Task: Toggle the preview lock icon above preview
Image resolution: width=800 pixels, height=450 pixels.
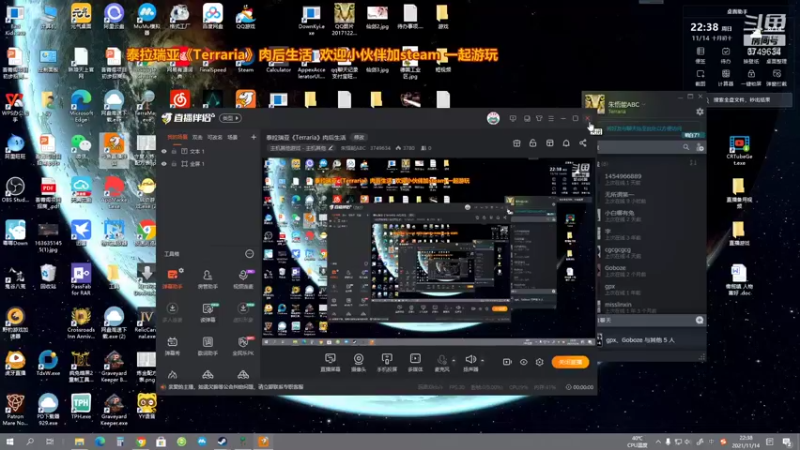Action: click(x=533, y=143)
